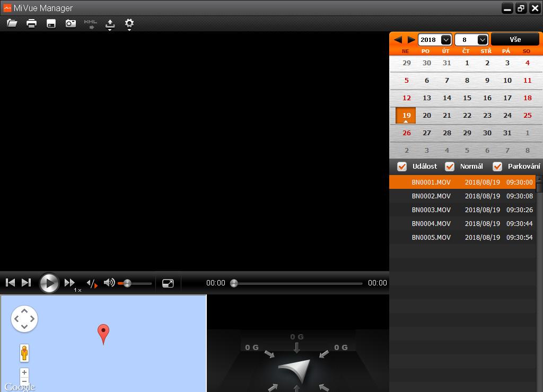Click the black video display area
The image size is (543, 392).
195,151
